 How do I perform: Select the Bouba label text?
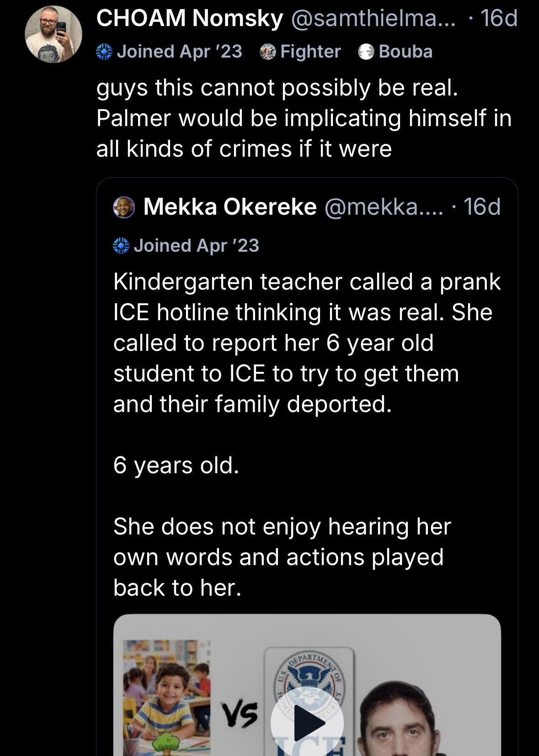pyautogui.click(x=406, y=52)
